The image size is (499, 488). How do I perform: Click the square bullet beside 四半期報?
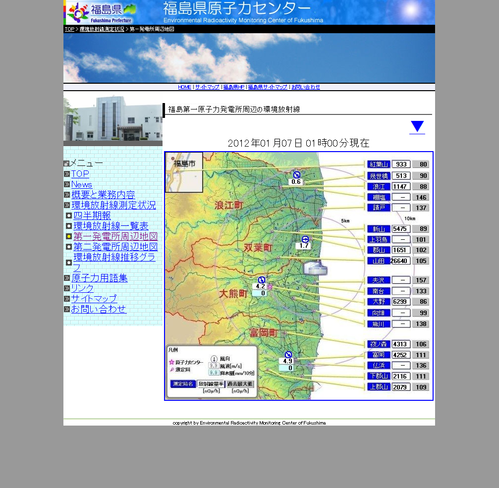click(69, 215)
